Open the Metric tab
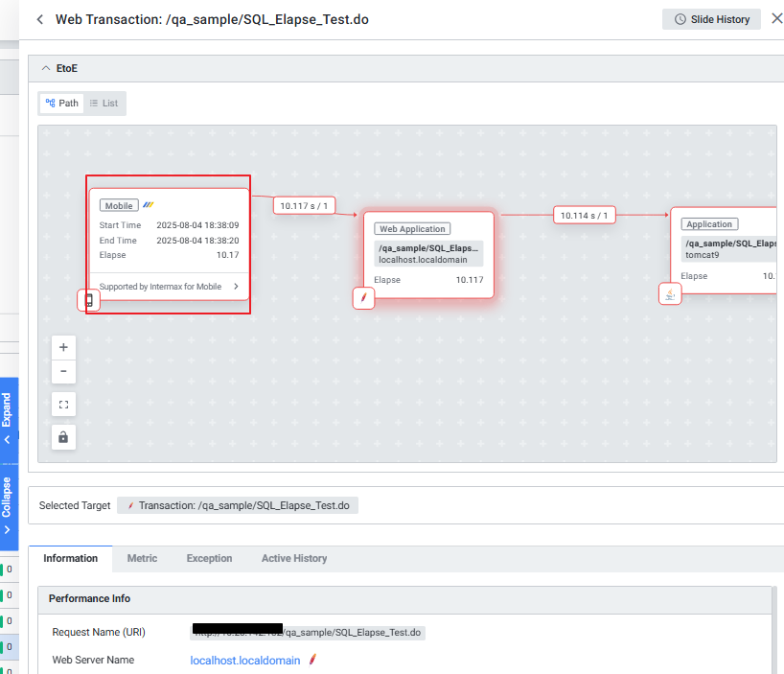784x674 pixels. coord(142,558)
